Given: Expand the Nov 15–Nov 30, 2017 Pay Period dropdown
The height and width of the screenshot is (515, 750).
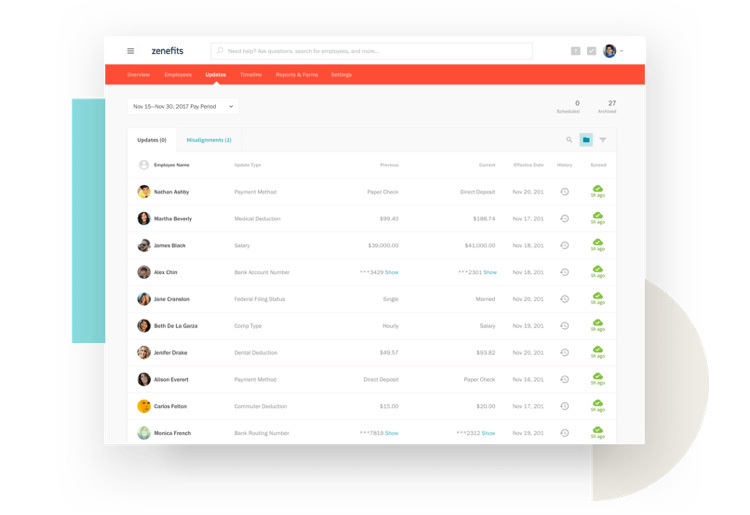Looking at the screenshot, I should click(183, 106).
